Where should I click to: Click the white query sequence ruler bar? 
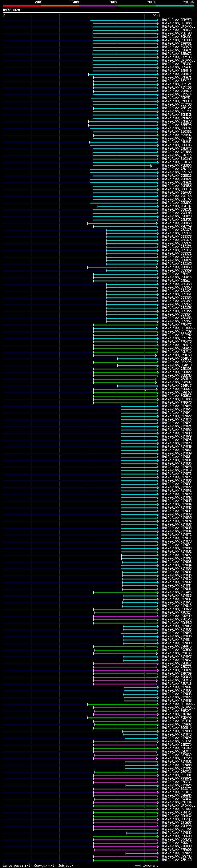pos(81,12)
